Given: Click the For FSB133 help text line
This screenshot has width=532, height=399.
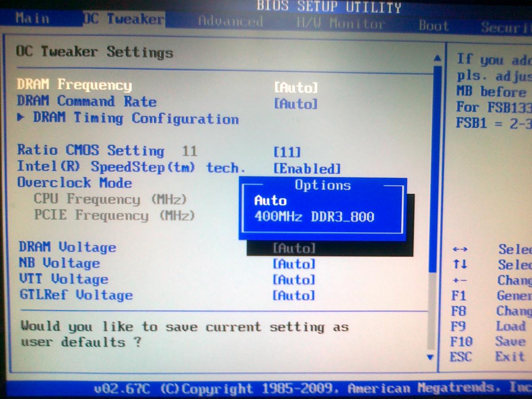Looking at the screenshot, I should click(494, 108).
